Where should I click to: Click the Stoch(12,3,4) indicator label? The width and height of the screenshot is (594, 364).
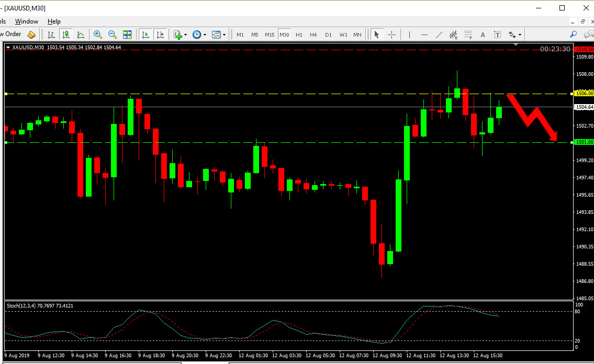(40, 306)
